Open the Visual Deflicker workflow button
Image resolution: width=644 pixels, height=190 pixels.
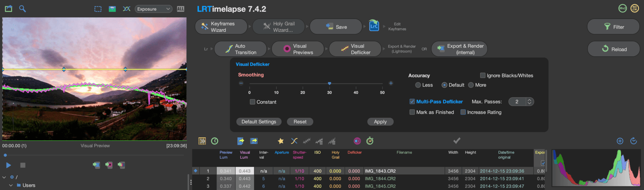[x=355, y=49]
